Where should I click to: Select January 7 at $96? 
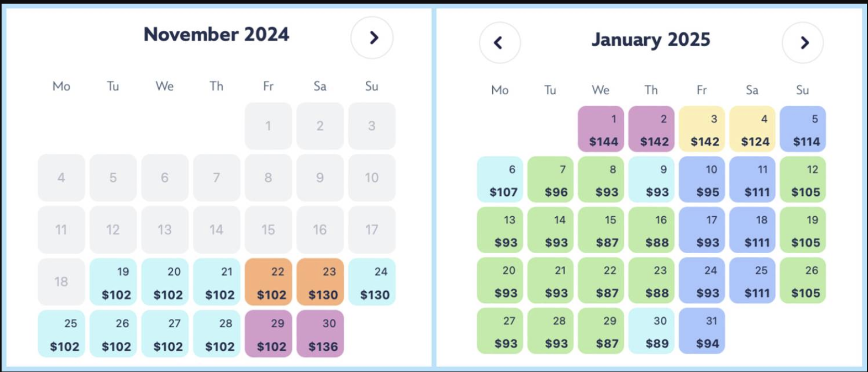pyautogui.click(x=551, y=180)
